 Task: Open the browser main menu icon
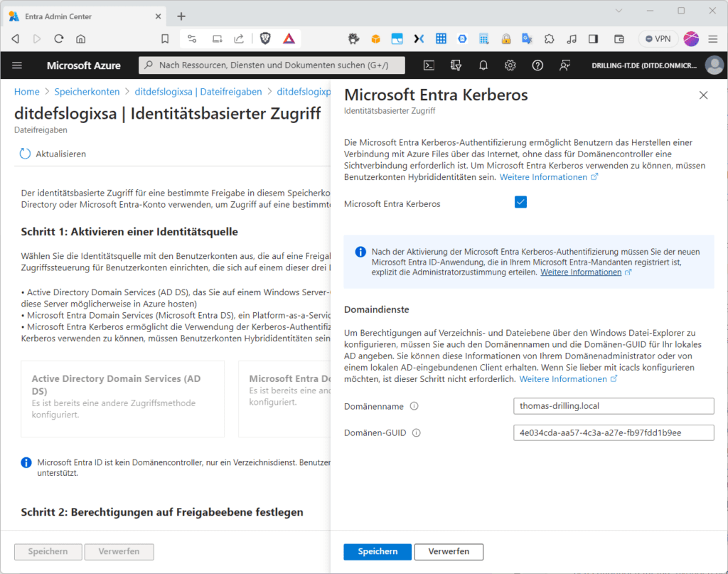pos(713,39)
